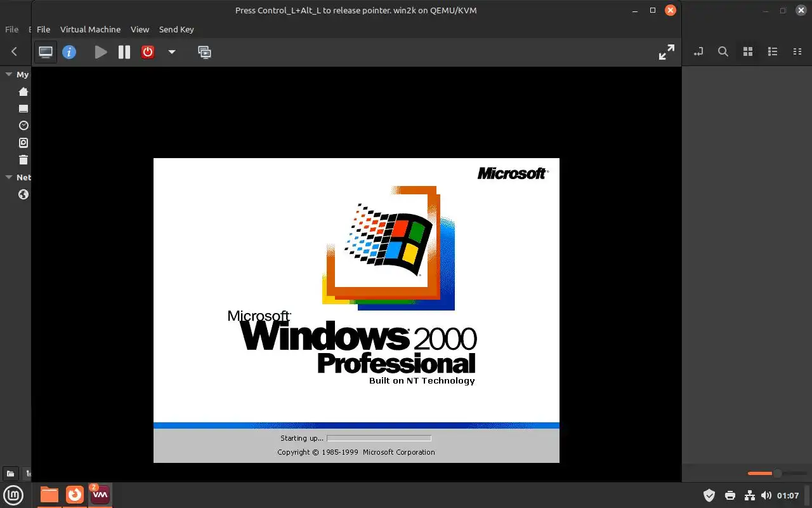Open the File menu of virt-manager
812x508 pixels.
pos(43,29)
